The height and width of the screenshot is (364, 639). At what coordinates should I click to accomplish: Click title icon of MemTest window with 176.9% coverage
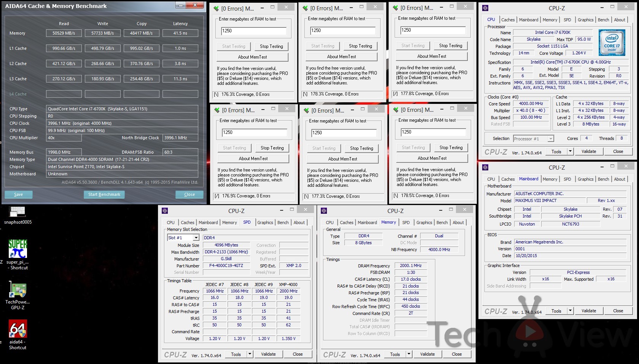click(x=217, y=110)
